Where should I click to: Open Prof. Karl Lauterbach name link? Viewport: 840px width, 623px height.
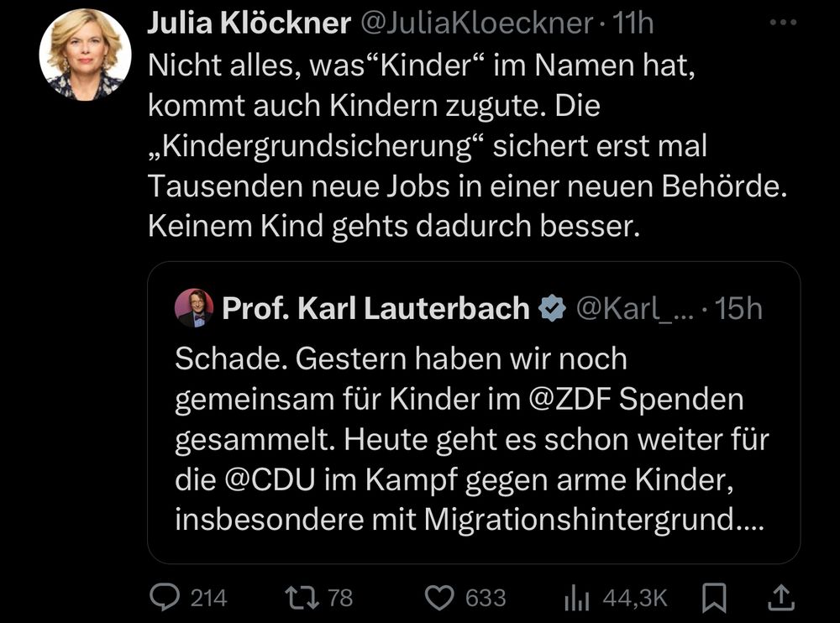click(376, 308)
